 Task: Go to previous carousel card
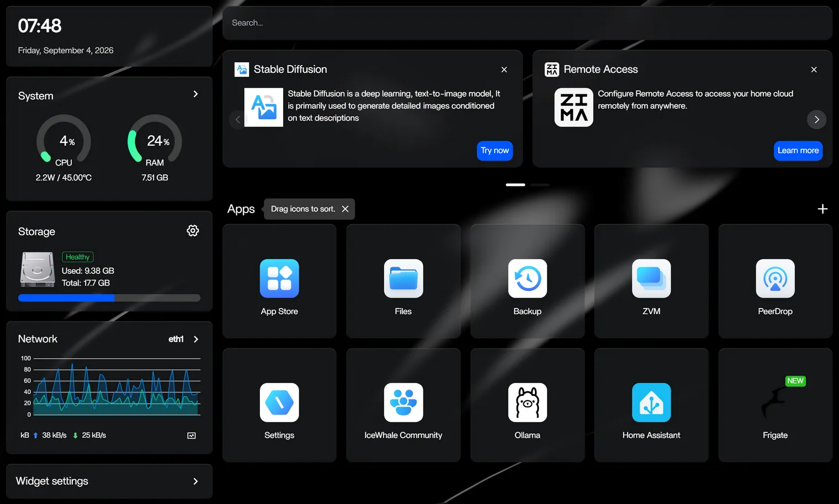237,119
